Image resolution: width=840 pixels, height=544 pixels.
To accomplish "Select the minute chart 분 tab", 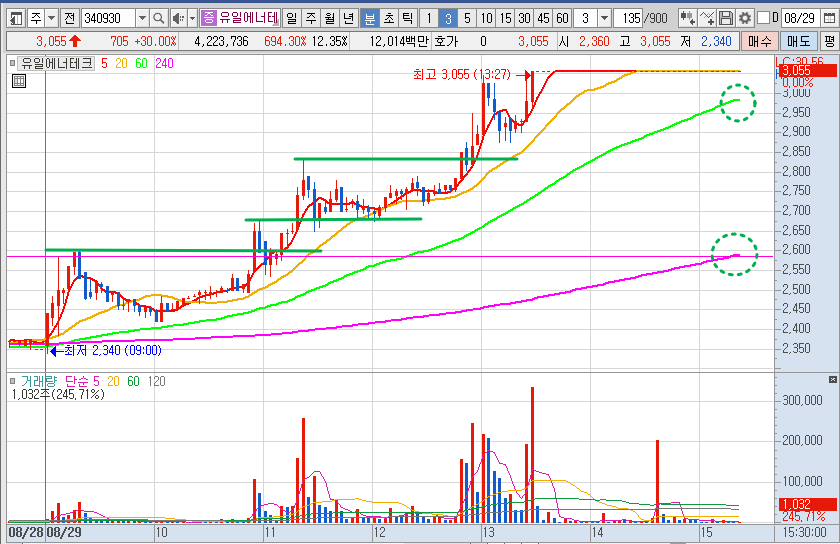I will (370, 19).
